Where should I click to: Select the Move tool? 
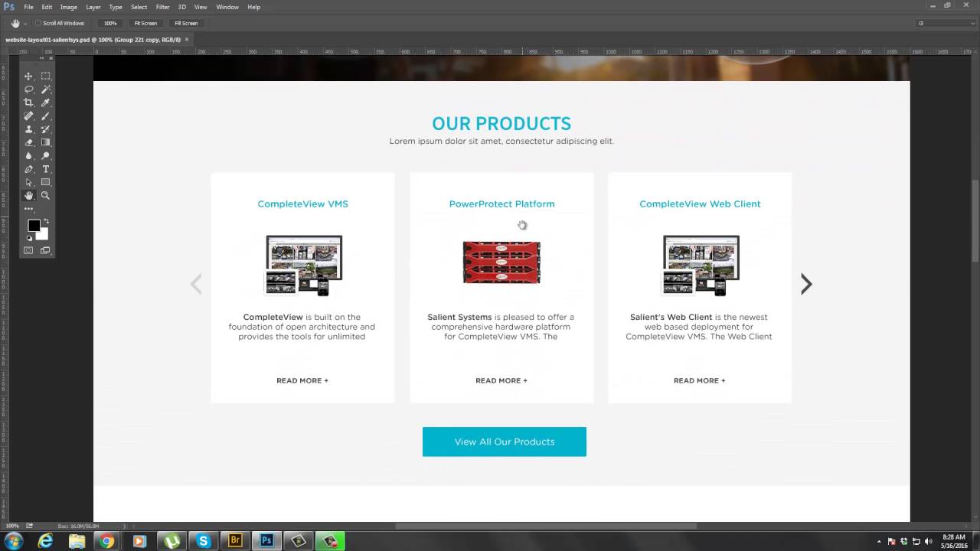click(x=28, y=77)
